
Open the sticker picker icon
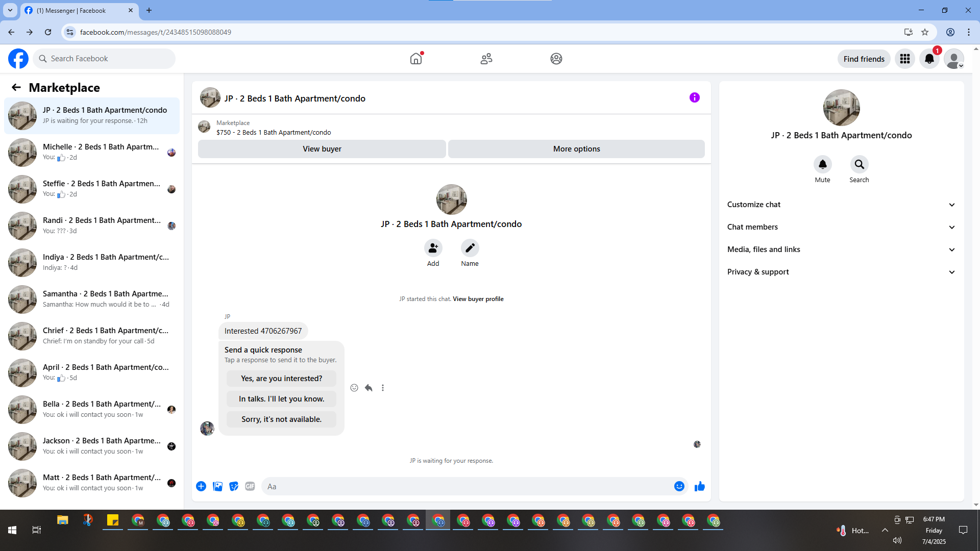point(234,486)
